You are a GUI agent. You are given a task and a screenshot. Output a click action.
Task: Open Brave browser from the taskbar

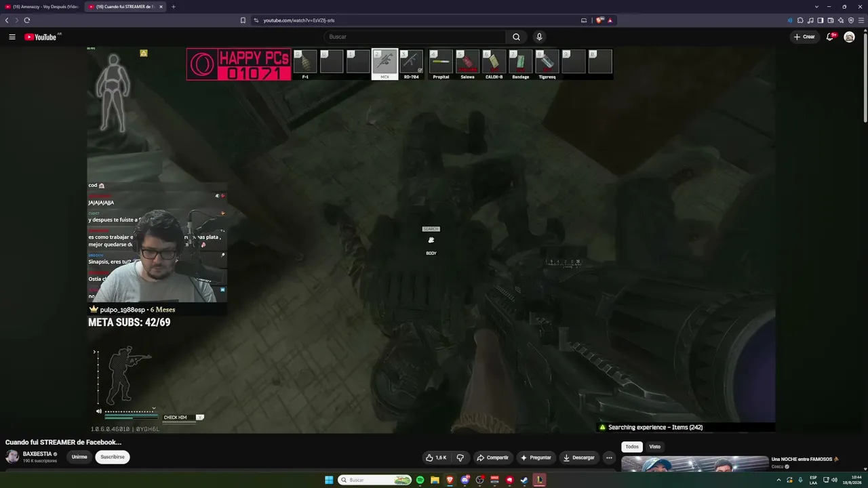point(450,480)
